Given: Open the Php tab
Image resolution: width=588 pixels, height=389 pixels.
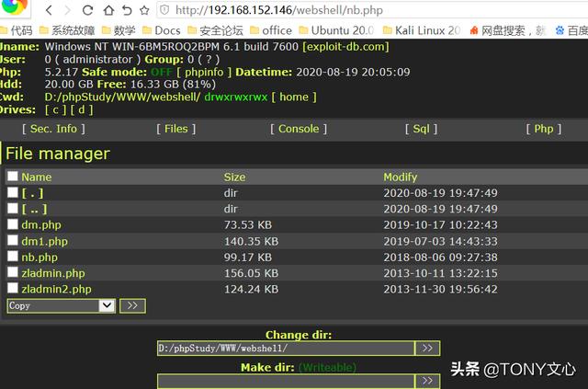Looking at the screenshot, I should tap(544, 129).
